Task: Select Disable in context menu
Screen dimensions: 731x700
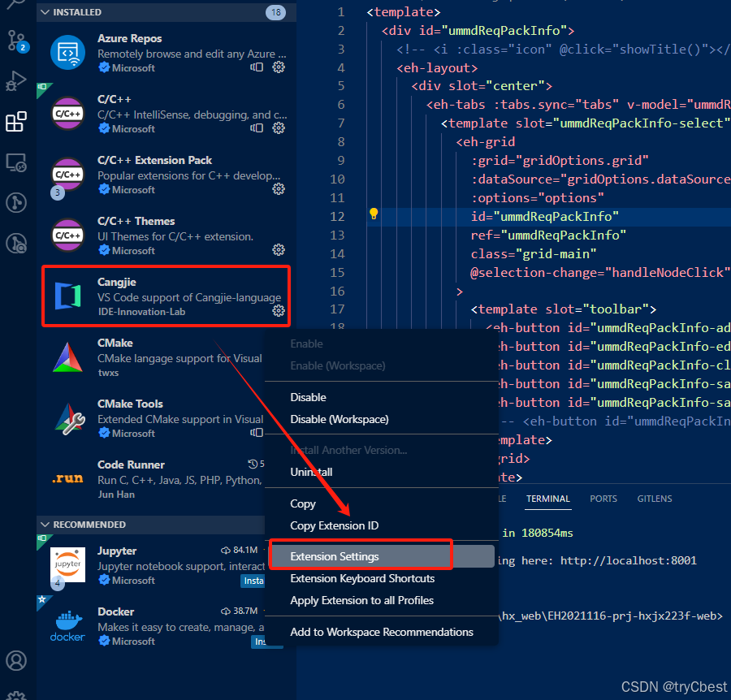Action: click(308, 398)
